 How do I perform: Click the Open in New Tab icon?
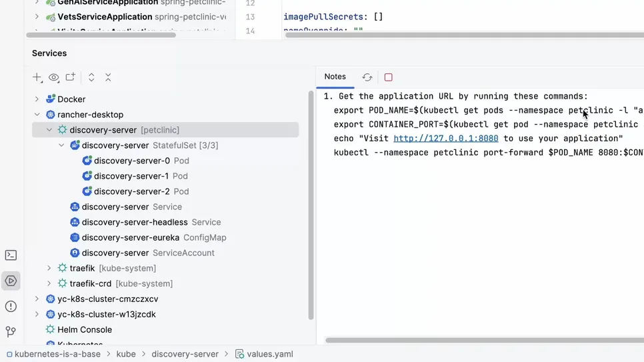(x=71, y=77)
